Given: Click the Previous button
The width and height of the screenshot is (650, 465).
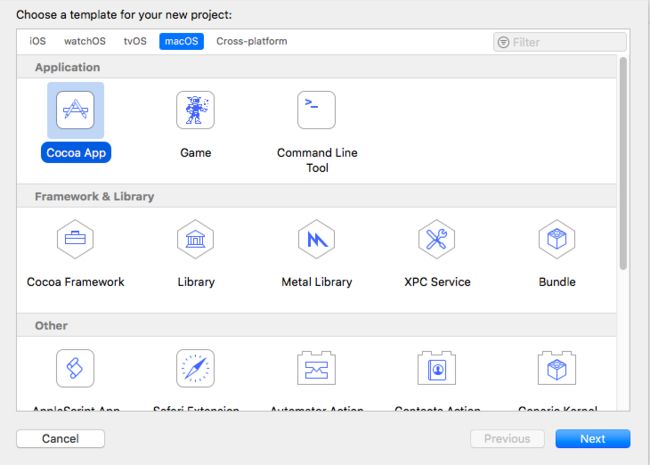Looking at the screenshot, I should 507,438.
